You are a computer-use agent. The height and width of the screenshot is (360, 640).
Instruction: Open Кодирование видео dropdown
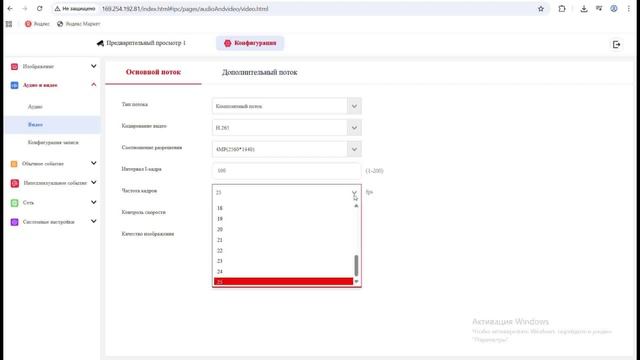(287, 128)
